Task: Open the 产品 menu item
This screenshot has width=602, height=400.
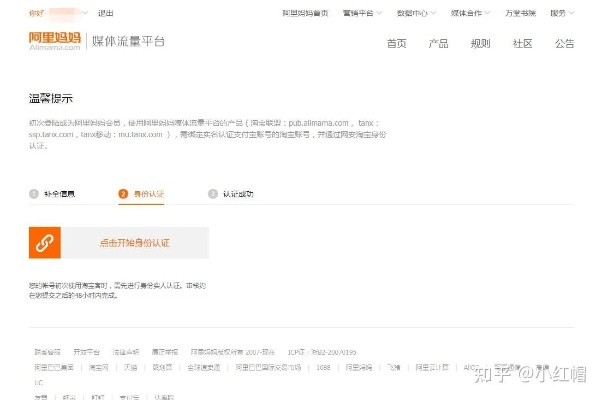Action: 438,44
